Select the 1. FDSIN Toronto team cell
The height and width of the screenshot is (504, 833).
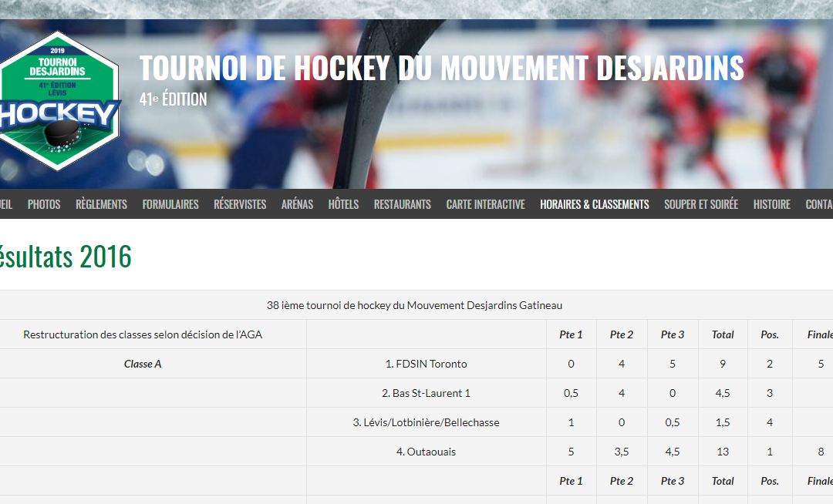pyautogui.click(x=426, y=364)
